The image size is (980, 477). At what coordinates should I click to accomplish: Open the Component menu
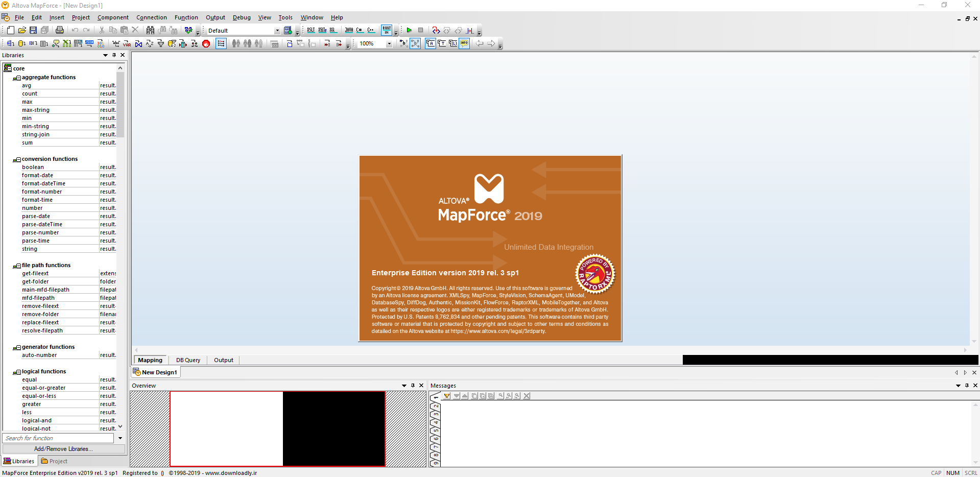(113, 17)
